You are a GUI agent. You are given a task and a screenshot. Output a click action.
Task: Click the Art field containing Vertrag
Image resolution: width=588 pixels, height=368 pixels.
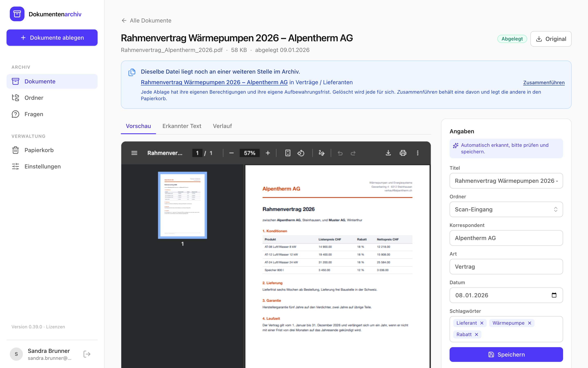click(x=506, y=267)
